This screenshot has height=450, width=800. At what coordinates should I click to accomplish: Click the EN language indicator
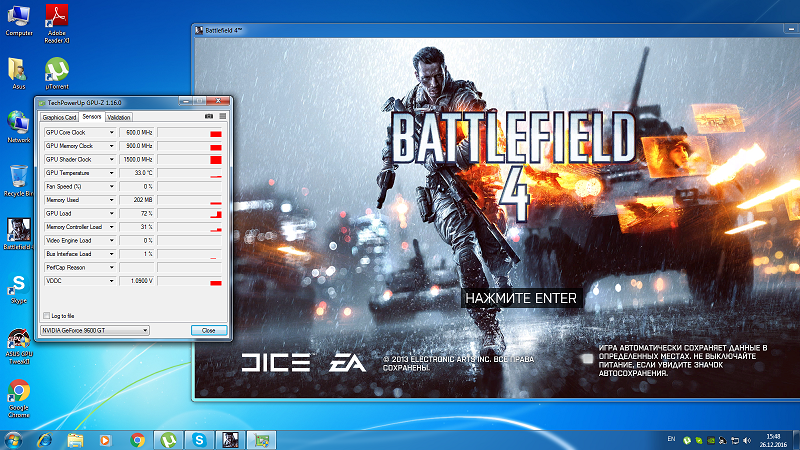(671, 439)
